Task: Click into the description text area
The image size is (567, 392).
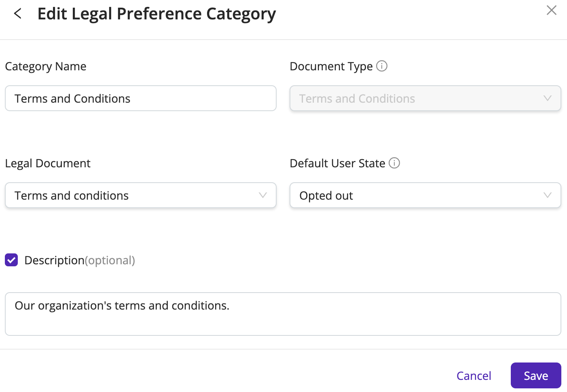Action: (x=283, y=314)
